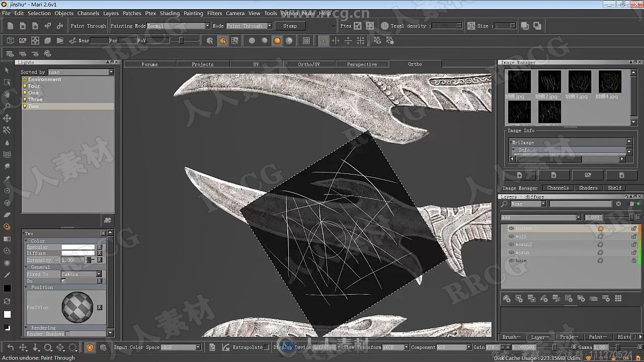
Task: Click the remove layer icon in the layer toolbar
Action: (x=606, y=299)
